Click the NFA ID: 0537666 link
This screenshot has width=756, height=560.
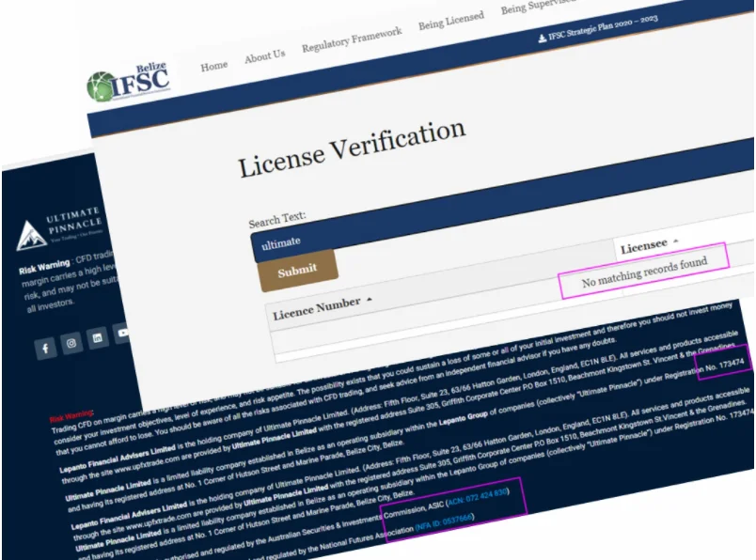coord(445,521)
